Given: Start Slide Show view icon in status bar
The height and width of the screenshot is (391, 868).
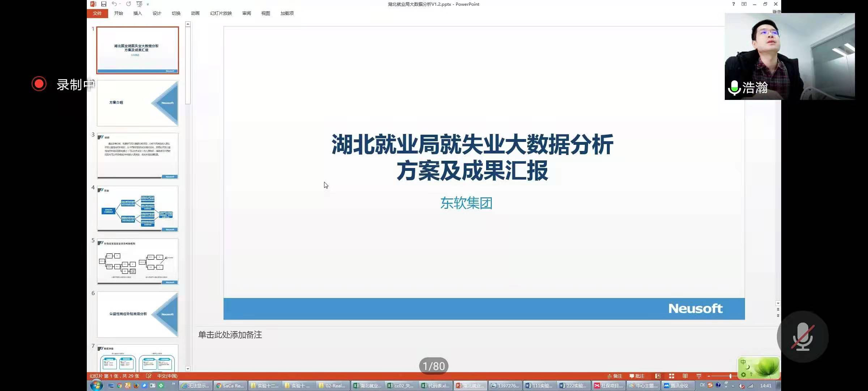Looking at the screenshot, I should [x=699, y=376].
